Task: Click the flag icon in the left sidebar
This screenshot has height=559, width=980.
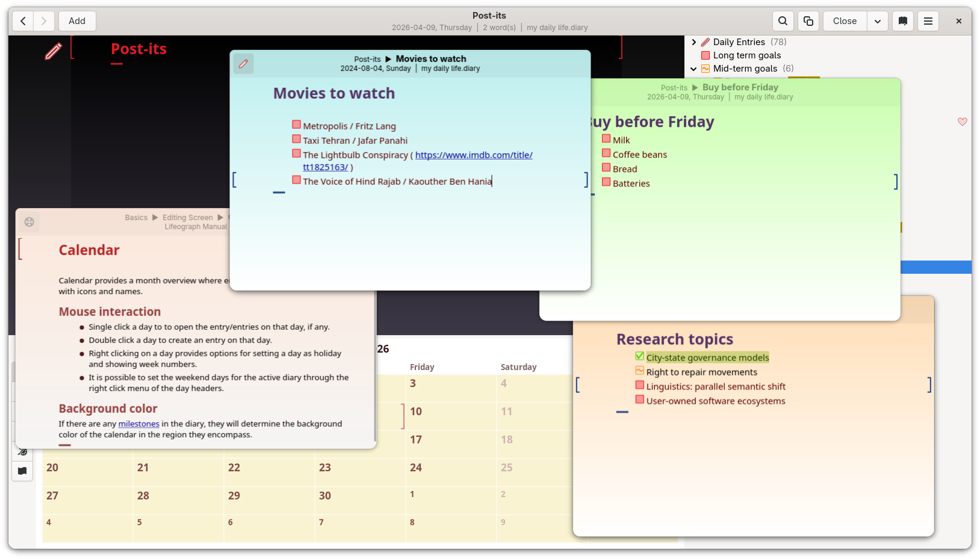Action: [22, 471]
